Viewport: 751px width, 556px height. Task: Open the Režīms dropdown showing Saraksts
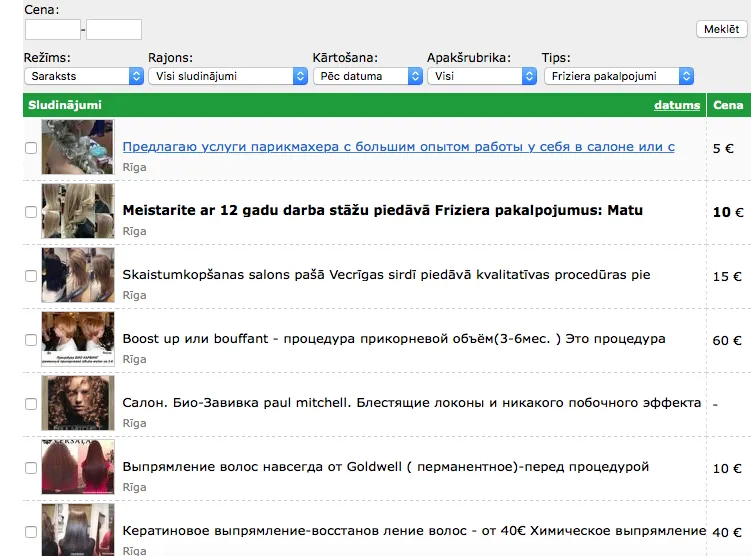(84, 76)
